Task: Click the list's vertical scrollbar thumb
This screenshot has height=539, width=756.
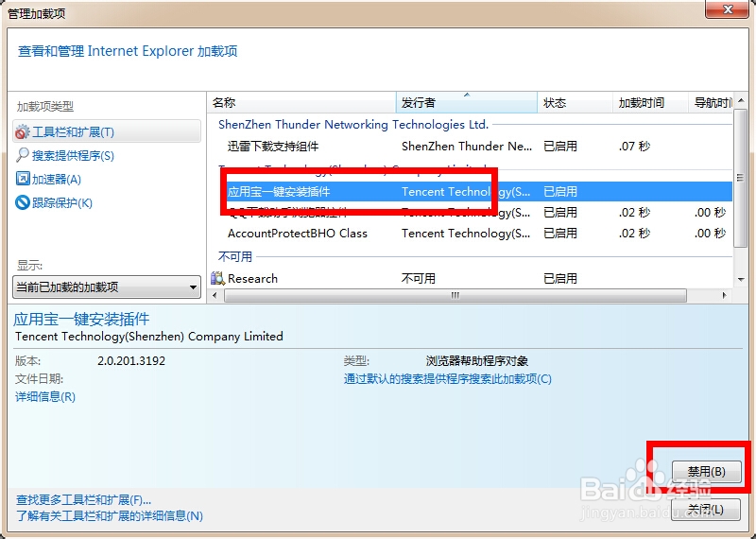Action: [x=741, y=178]
